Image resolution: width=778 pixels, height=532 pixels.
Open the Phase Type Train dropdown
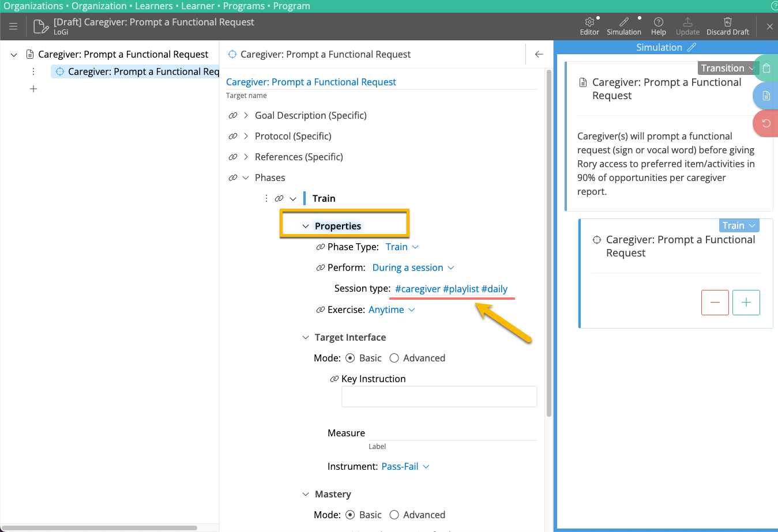point(402,247)
